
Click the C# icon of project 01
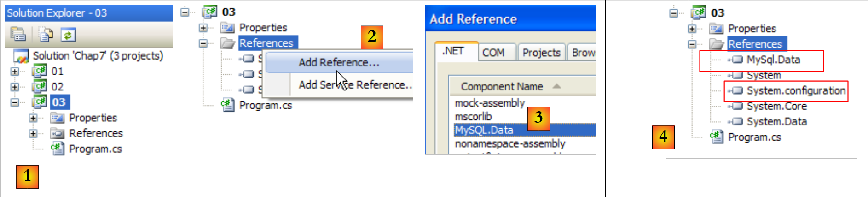click(x=39, y=71)
